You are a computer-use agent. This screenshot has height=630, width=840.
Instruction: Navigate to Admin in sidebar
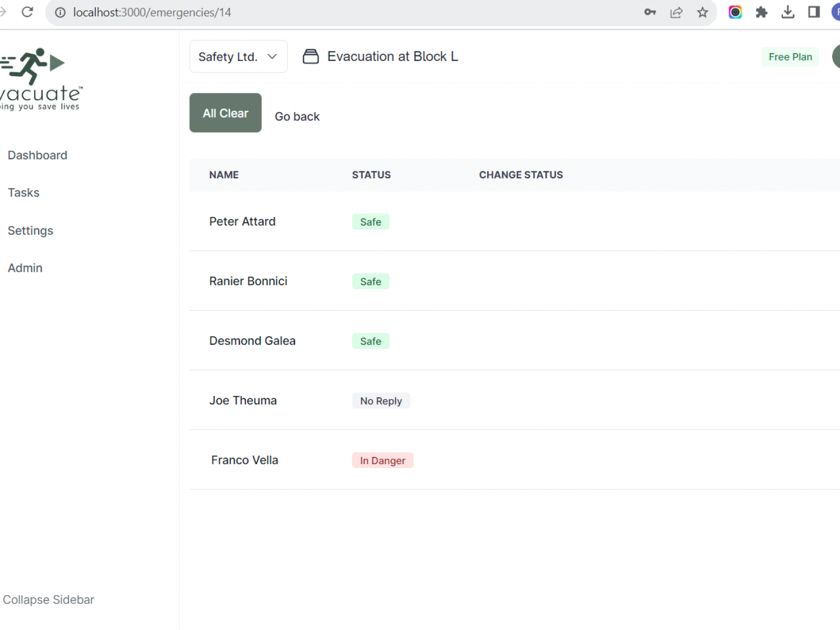point(25,268)
